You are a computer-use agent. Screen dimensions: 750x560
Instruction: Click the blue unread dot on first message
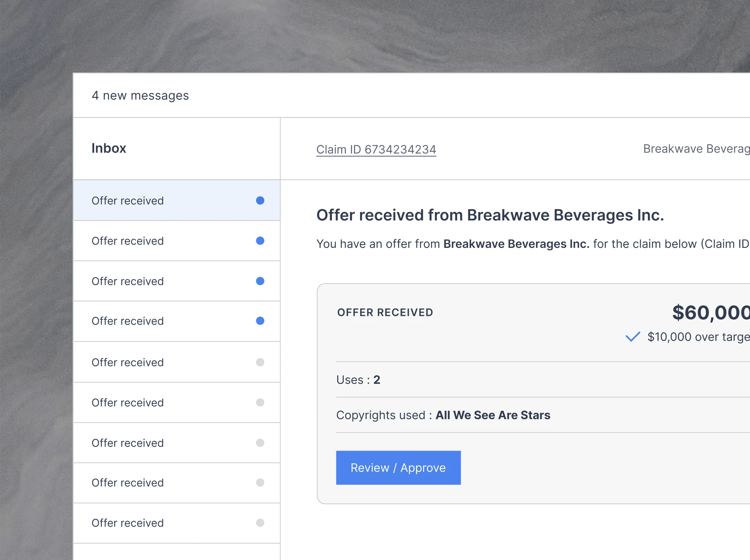click(260, 200)
